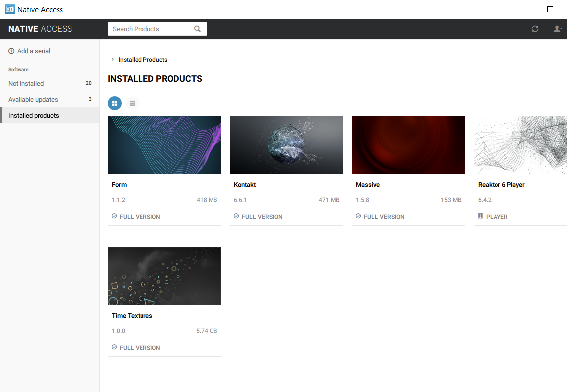567x392 pixels.
Task: Click the Form full version checkmark icon
Action: (114, 216)
